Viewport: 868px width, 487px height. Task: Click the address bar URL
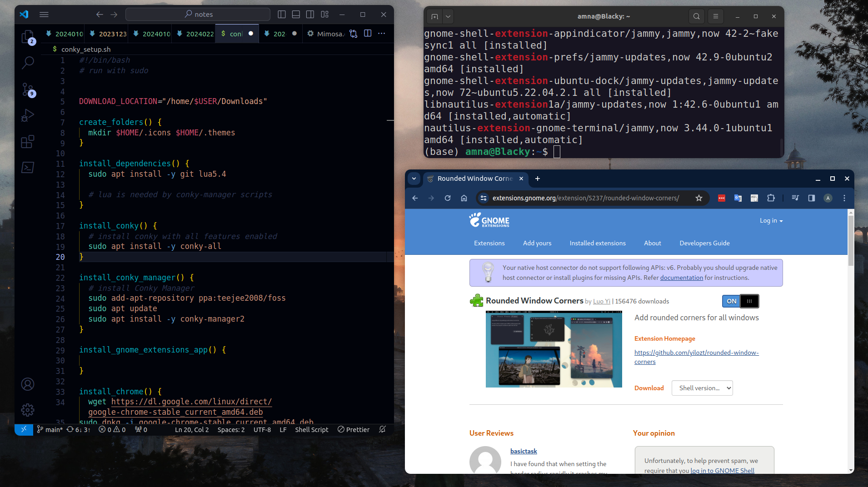click(x=586, y=198)
